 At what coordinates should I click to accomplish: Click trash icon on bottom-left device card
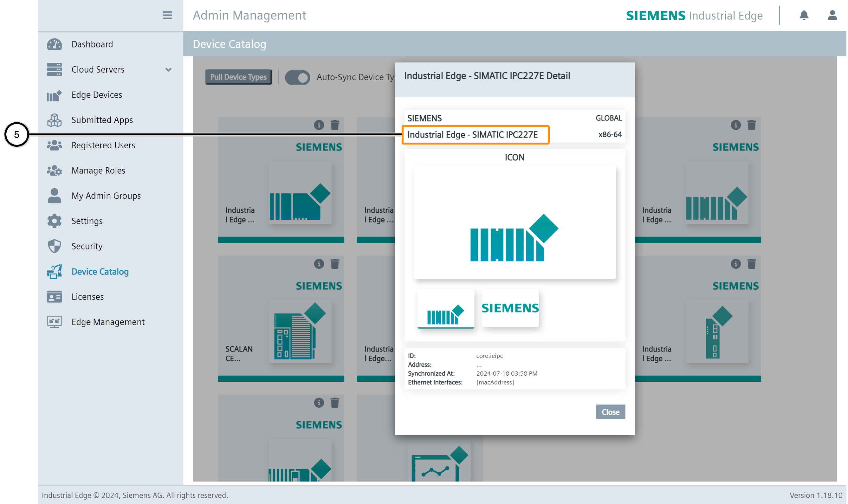pyautogui.click(x=334, y=403)
